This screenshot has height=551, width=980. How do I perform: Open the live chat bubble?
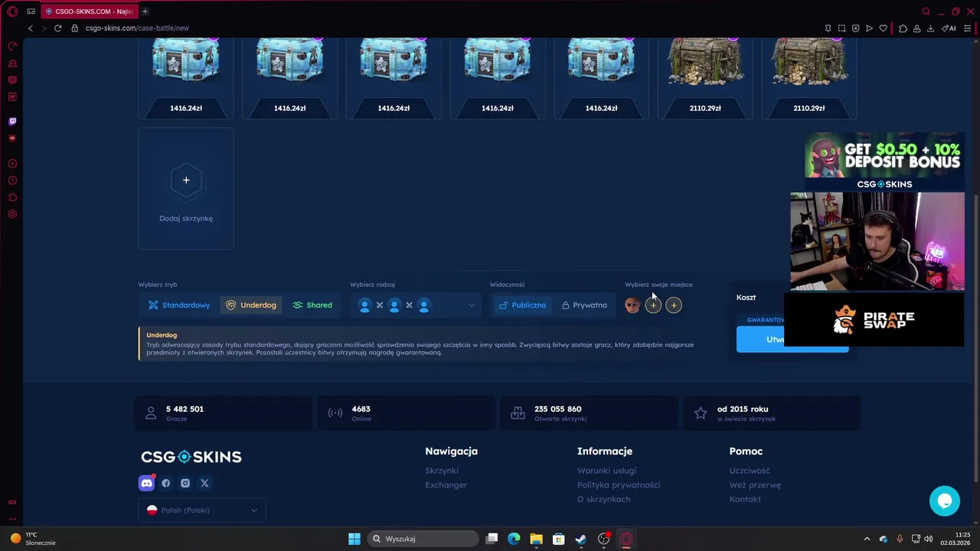click(x=945, y=501)
